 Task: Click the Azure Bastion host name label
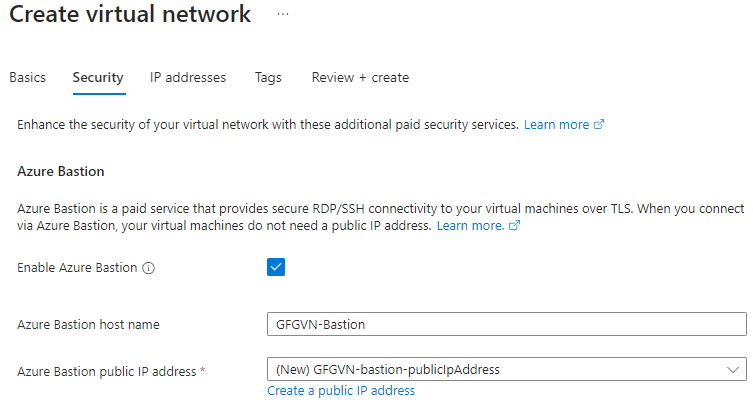coord(88,324)
